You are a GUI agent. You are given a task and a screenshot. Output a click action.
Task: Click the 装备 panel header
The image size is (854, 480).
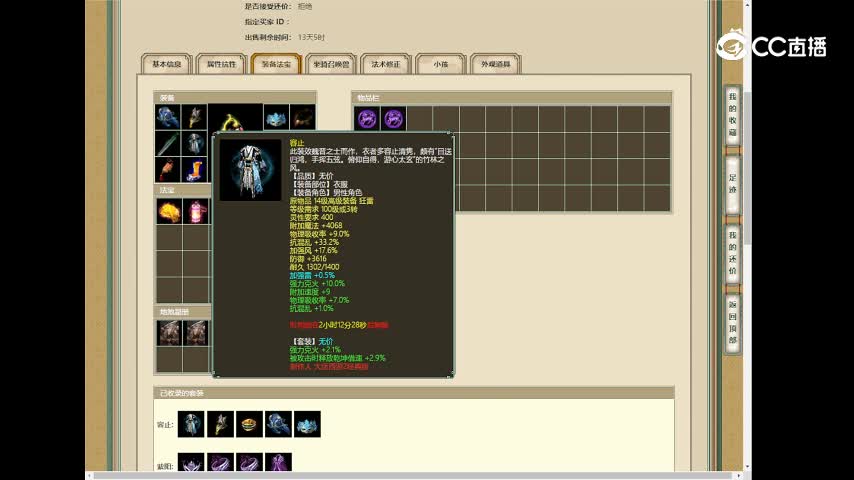point(235,98)
